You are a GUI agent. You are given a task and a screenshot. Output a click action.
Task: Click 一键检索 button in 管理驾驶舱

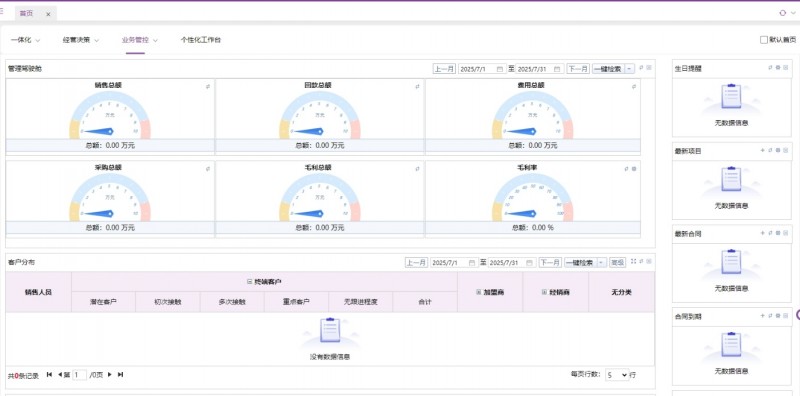pos(608,69)
